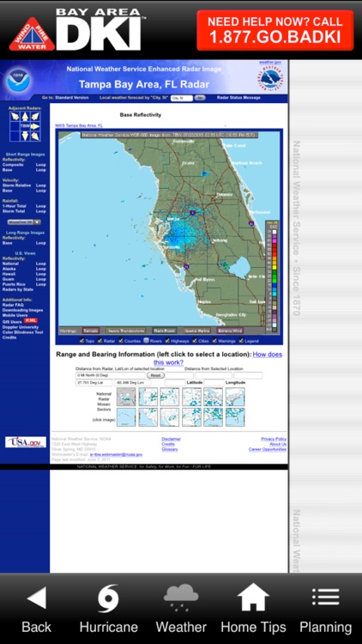Toggle the Legend checkbox
This screenshot has height=644, width=362.
[x=241, y=341]
